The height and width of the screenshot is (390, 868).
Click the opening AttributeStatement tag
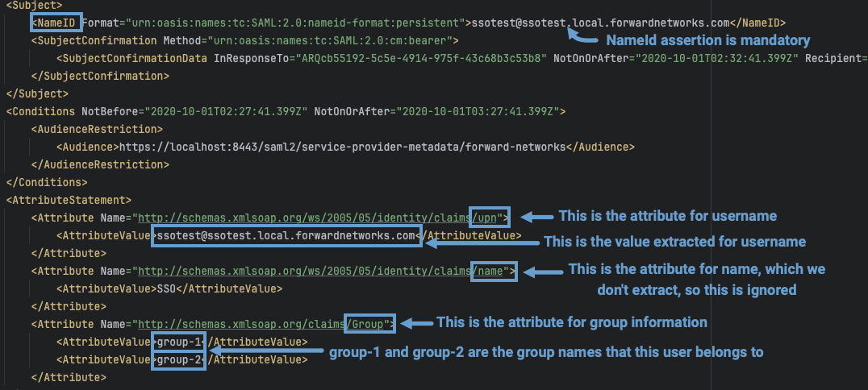coord(69,199)
